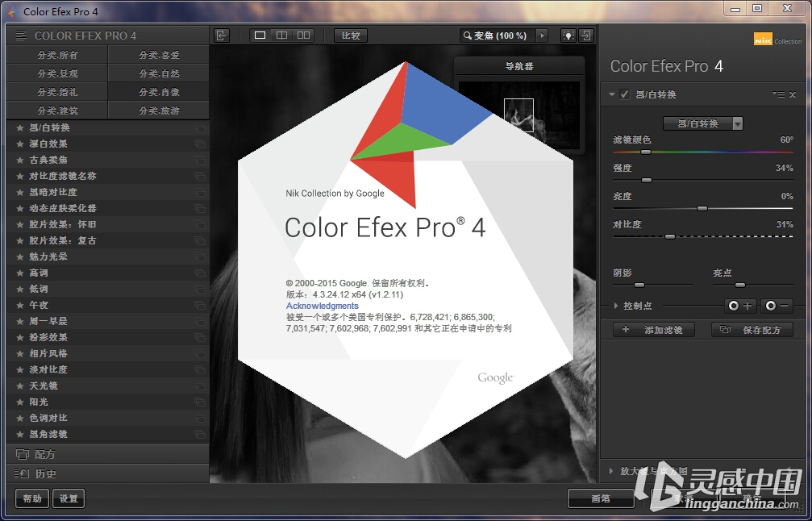Select the 相片风格 filter

107,353
